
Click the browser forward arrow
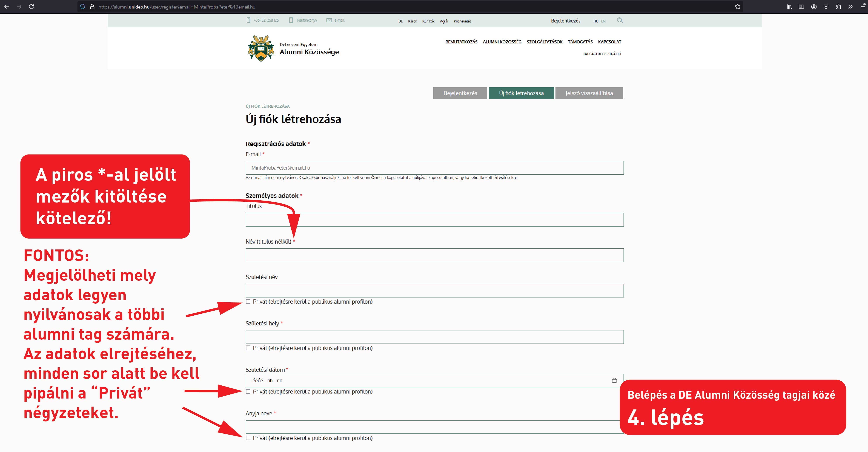(19, 6)
